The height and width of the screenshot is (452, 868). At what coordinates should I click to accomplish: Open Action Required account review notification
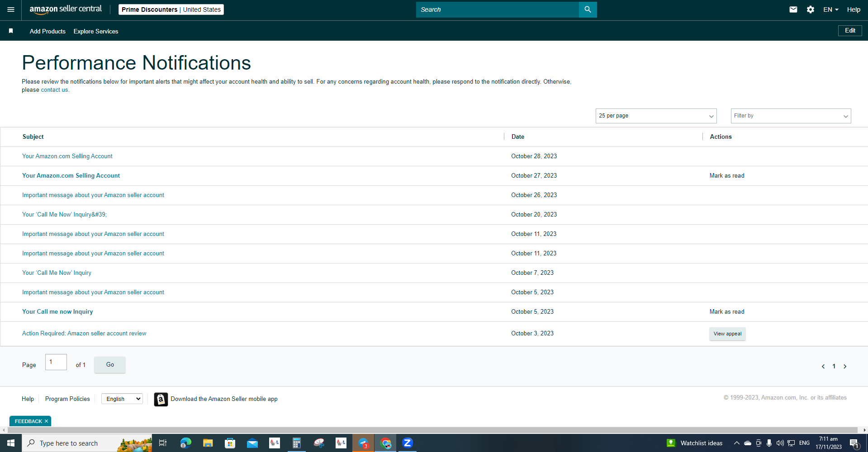point(84,333)
